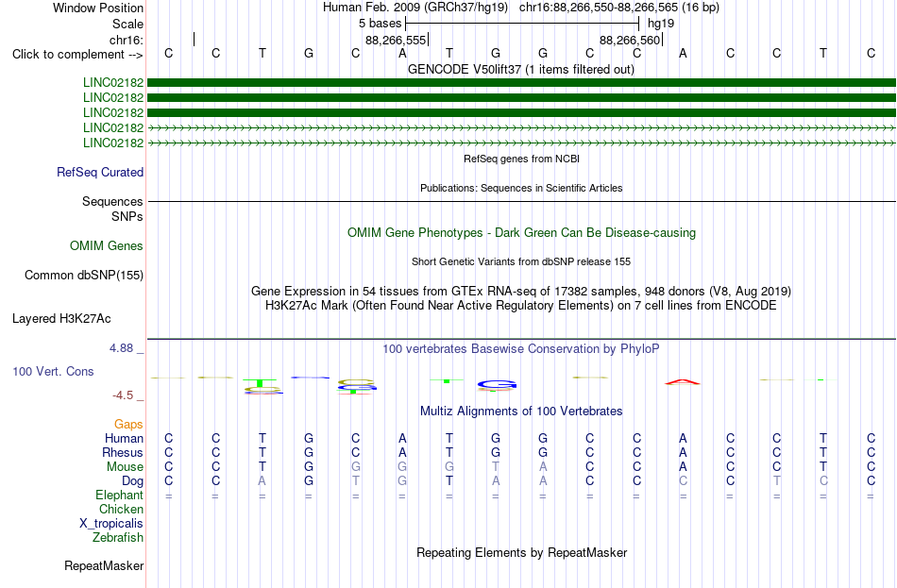
Task: Open the GTEx Gene Expression in 54 tissues title
Action: (521, 291)
